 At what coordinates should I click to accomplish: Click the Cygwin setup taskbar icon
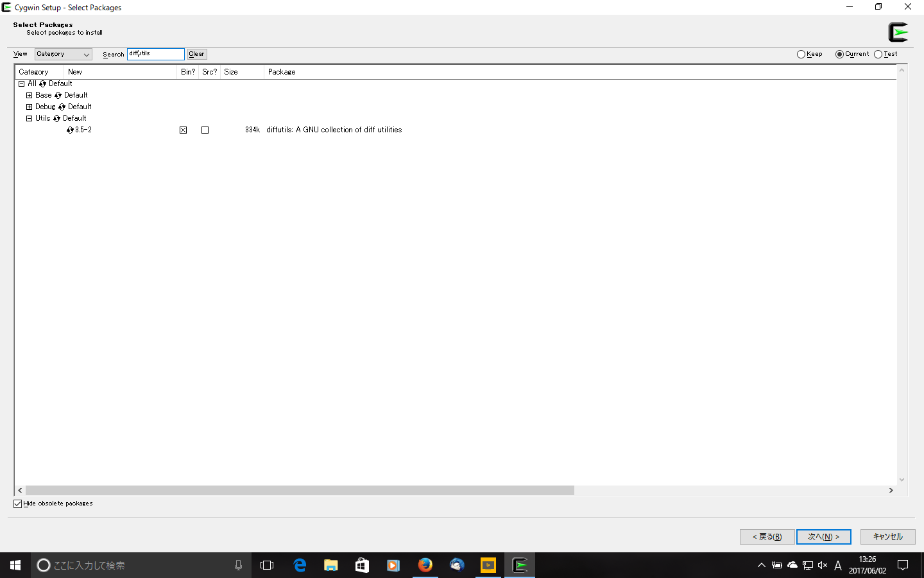point(520,565)
